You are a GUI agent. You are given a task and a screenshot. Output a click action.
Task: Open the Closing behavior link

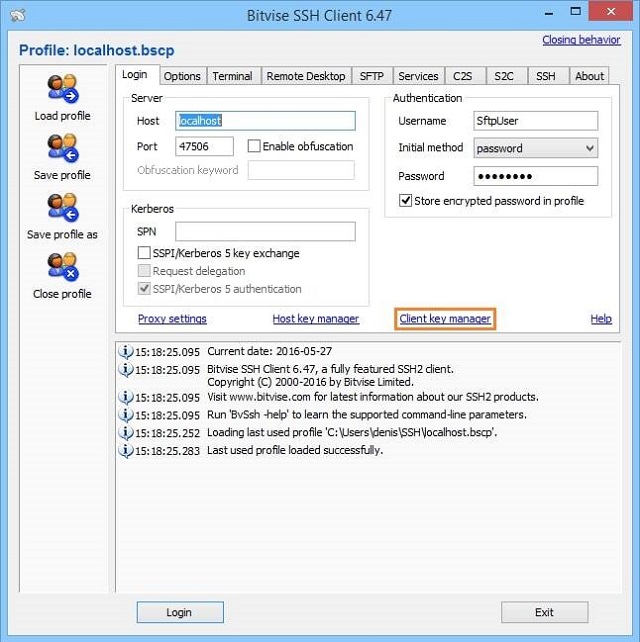[581, 40]
